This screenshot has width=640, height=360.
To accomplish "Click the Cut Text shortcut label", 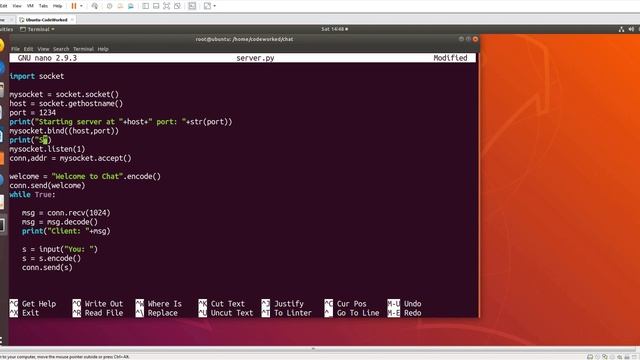I will [228, 304].
